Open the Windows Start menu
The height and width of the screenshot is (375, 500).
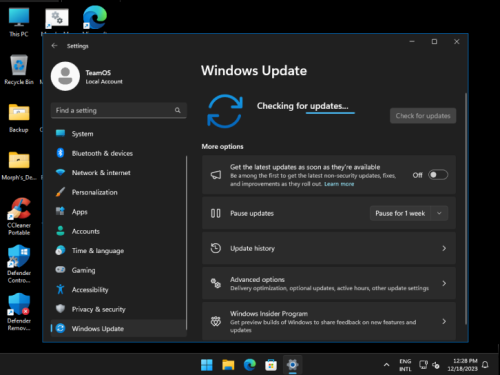pos(207,365)
